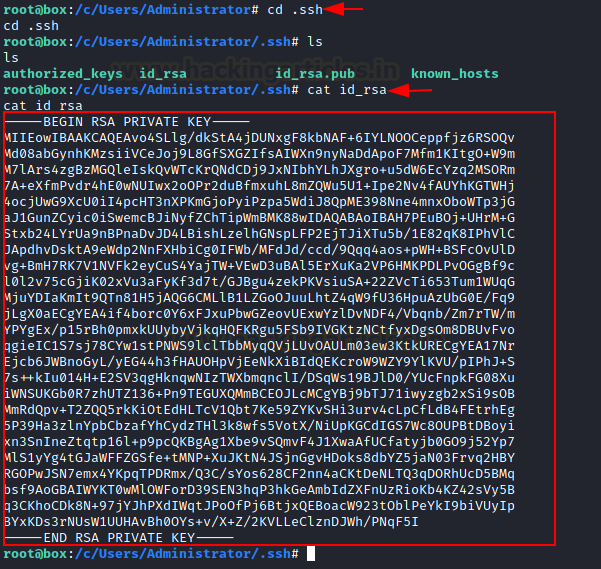Click the key line starting with jLgX0aECgYEA4if4
The image size is (601, 569).
click(x=259, y=314)
